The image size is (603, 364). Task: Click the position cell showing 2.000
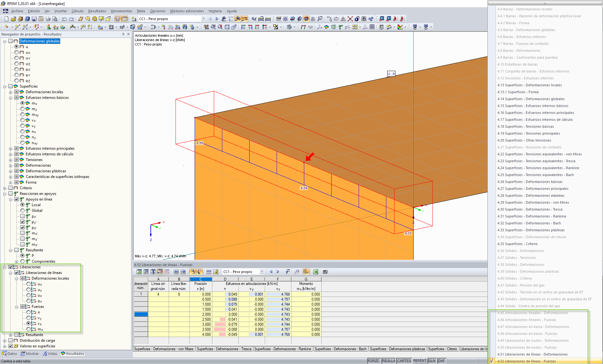pos(201,314)
